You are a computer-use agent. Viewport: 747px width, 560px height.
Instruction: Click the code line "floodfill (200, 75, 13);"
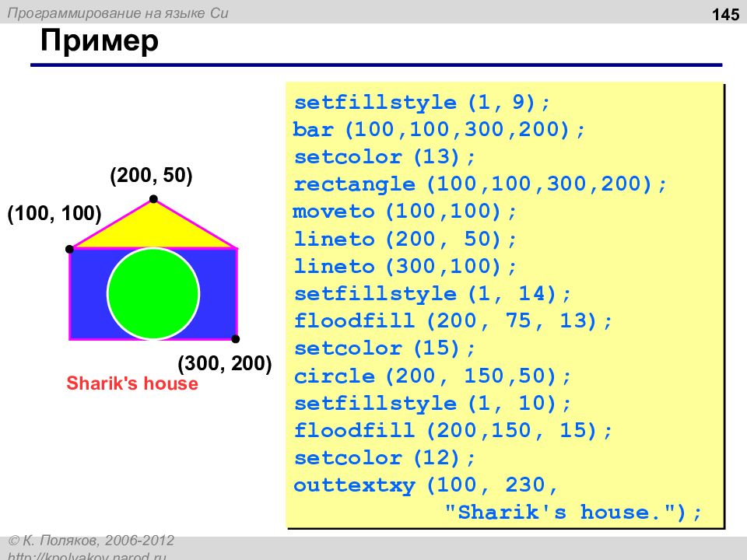click(x=453, y=321)
